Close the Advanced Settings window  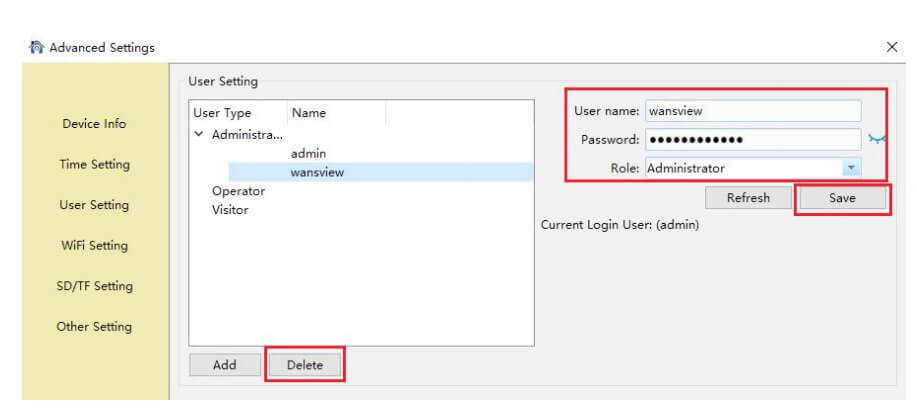tap(892, 47)
